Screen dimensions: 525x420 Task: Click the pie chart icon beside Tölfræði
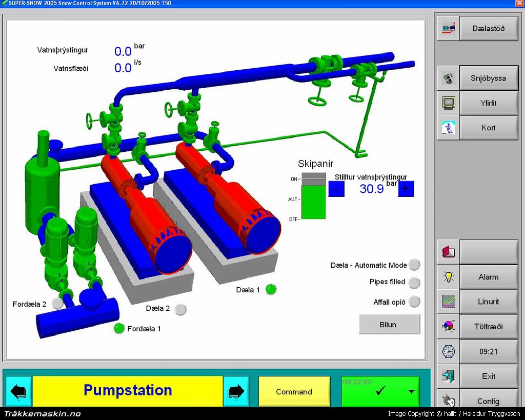449,326
